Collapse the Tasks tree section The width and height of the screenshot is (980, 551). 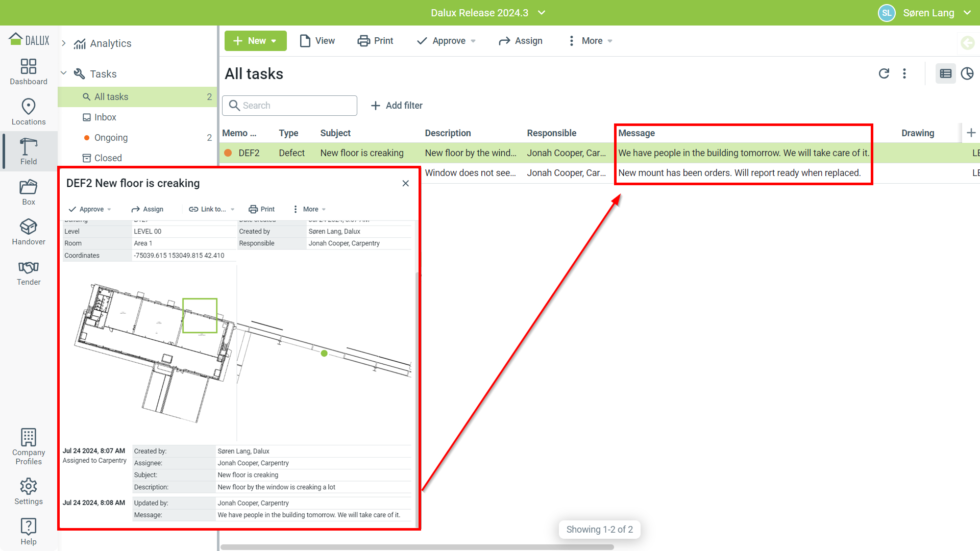64,73
